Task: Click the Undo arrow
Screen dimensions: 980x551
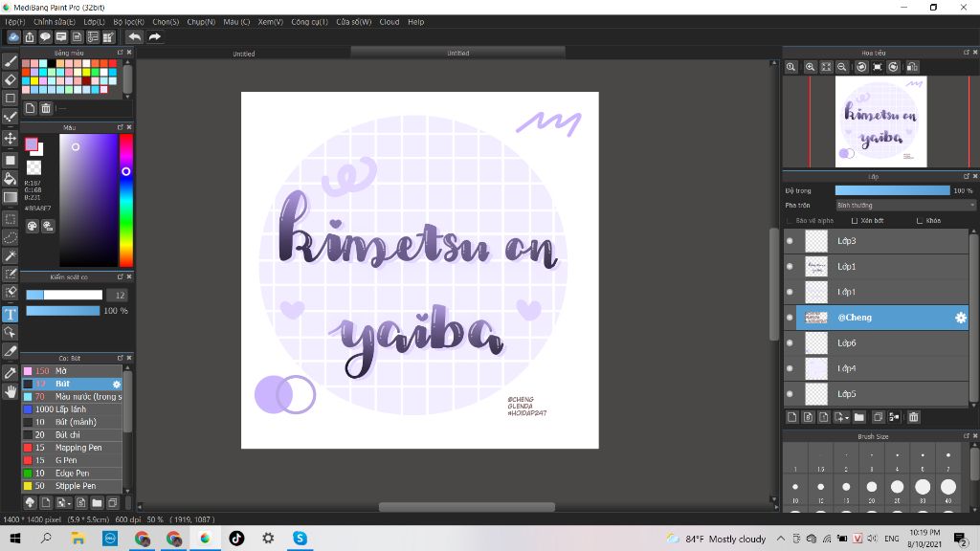Action: [134, 37]
